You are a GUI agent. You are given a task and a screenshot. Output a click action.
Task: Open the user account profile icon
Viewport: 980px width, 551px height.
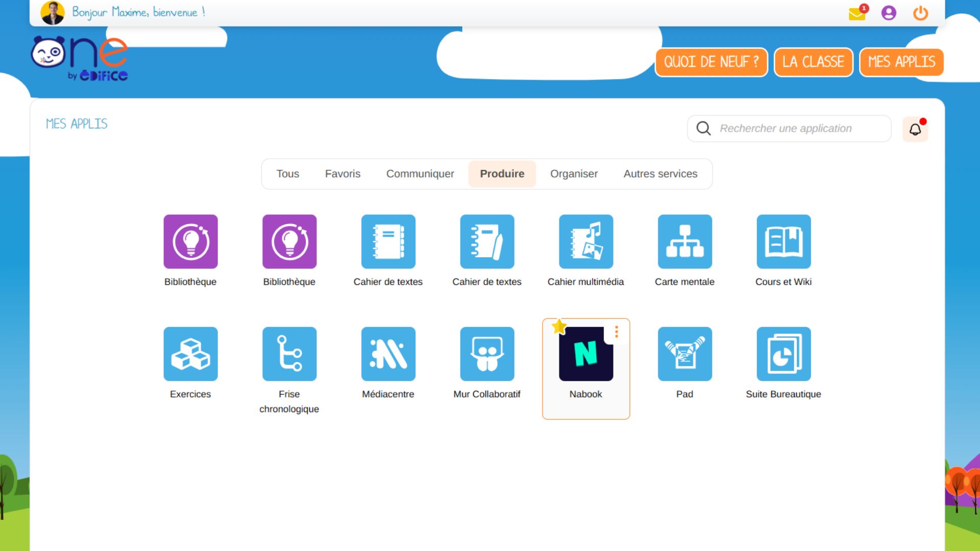889,13
